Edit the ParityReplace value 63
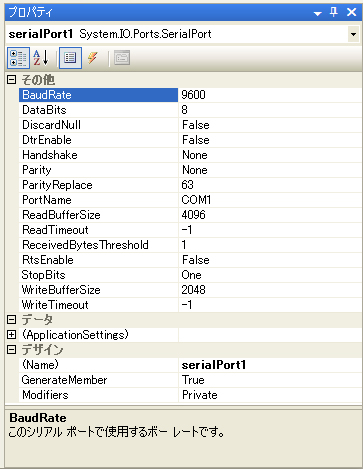 pos(270,185)
